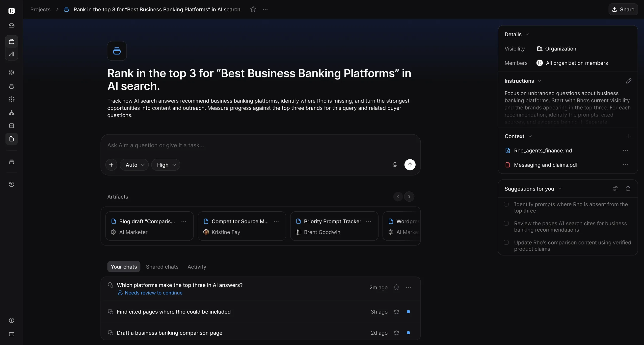Screen dimensions: 644x345
Task: Focus the 'Ask Aim a question' input
Action: [x=260, y=145]
